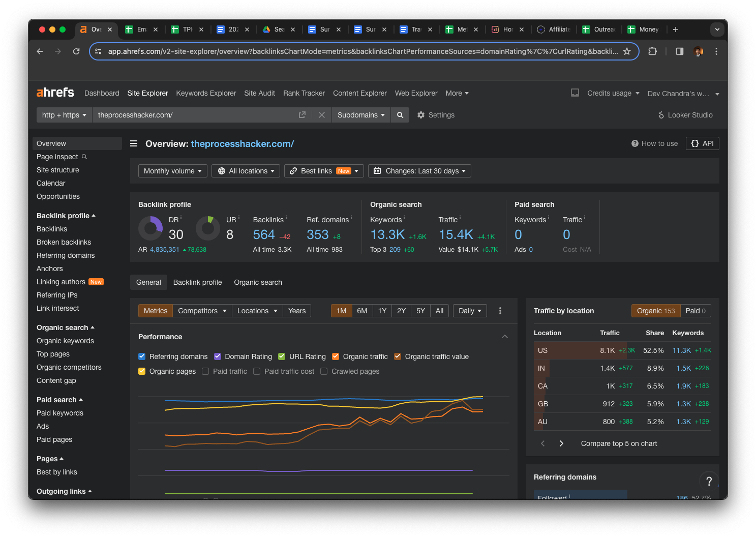The image size is (756, 537).
Task: Go to next page of Traffic by location
Action: tap(561, 443)
